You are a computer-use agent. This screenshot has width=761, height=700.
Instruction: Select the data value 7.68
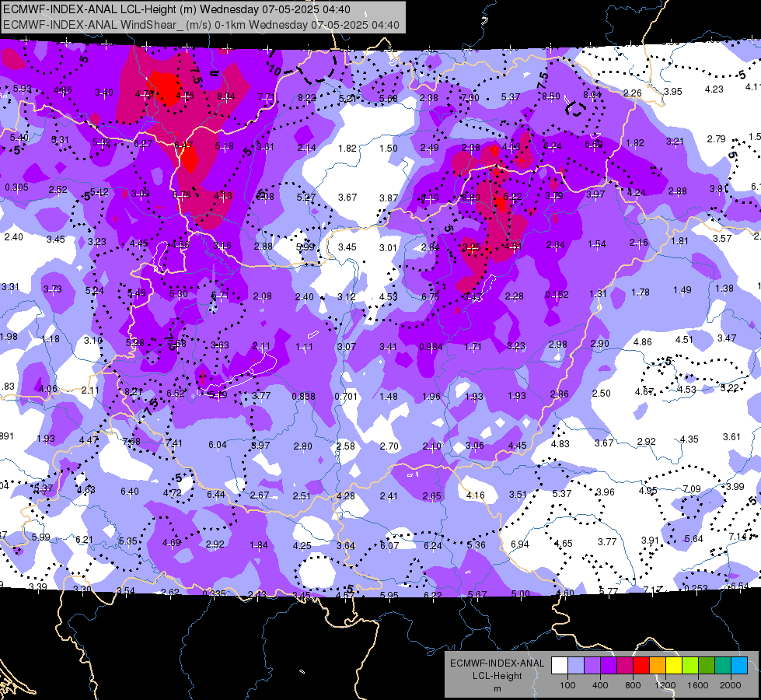[x=131, y=441]
